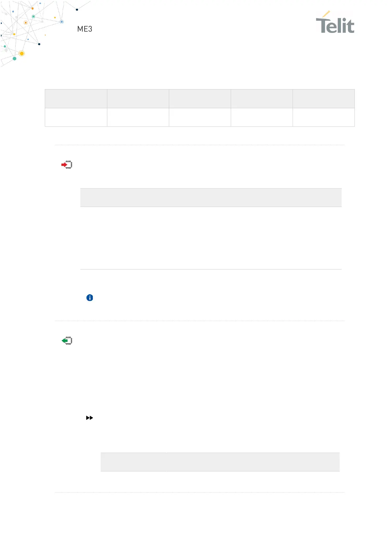
Task: Click the narrow gray cell in lower table
Action: (x=133, y=462)
